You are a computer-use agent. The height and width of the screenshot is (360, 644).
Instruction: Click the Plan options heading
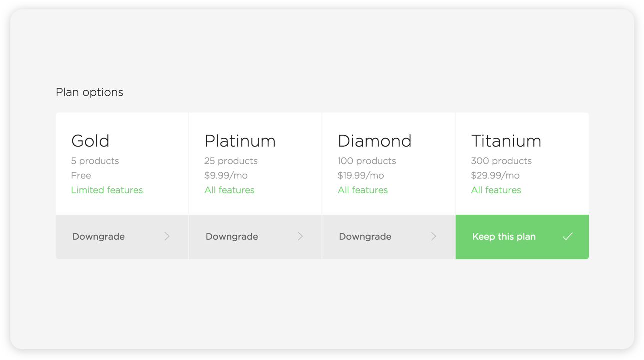pos(89,92)
